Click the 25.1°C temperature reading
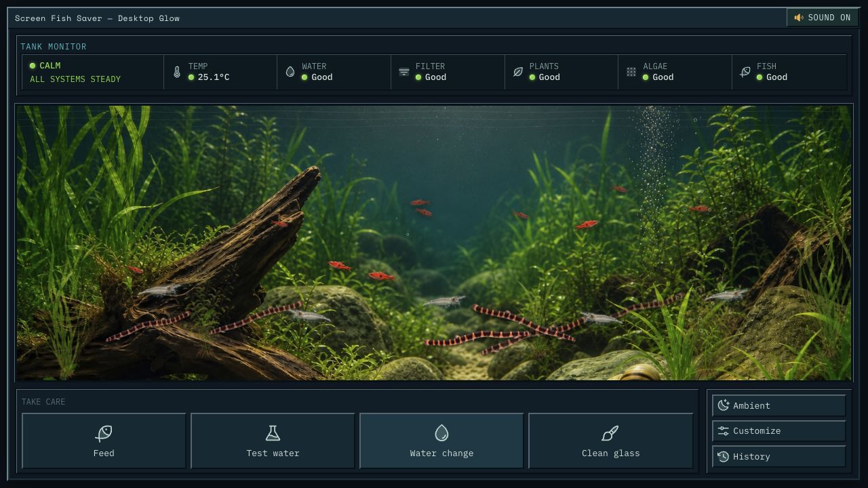The width and height of the screenshot is (868, 488). click(x=214, y=77)
